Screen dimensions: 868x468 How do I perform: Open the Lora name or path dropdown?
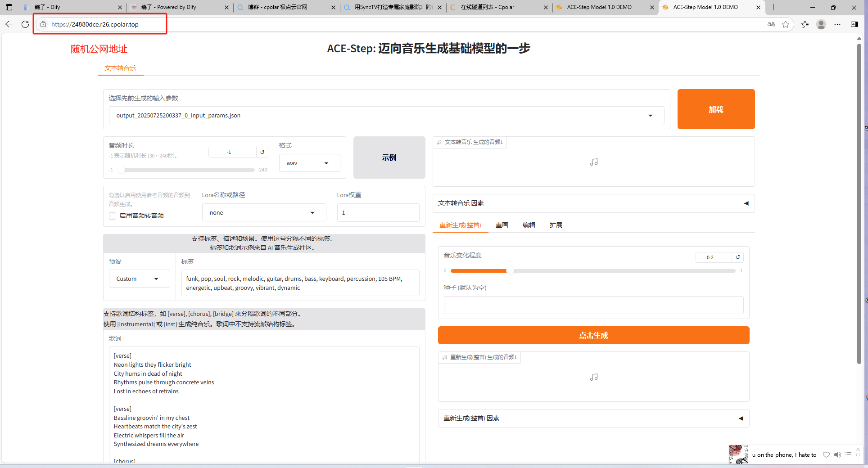(x=264, y=212)
